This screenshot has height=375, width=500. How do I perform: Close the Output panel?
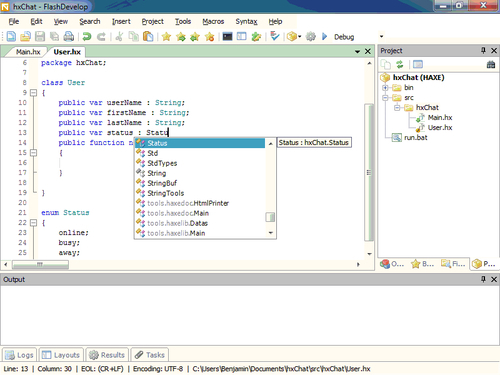point(494,279)
